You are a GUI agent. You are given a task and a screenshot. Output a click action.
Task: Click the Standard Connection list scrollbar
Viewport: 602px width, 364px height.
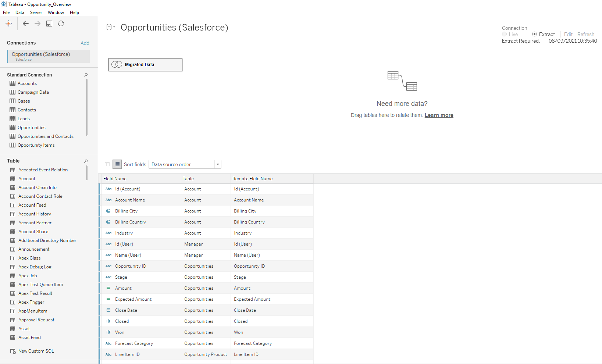[x=87, y=107]
